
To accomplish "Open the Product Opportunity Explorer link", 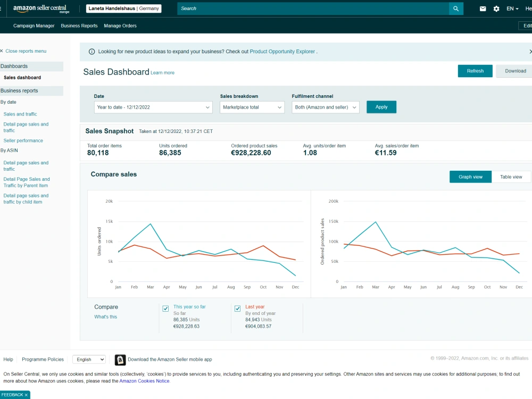I will [282, 52].
